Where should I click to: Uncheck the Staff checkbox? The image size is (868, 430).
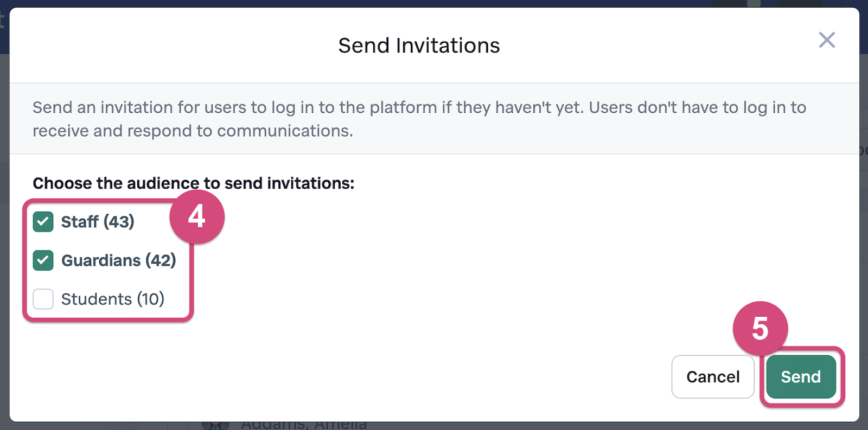43,222
